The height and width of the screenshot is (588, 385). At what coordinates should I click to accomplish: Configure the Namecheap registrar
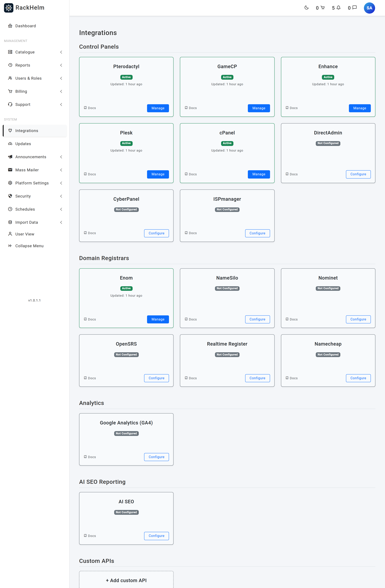(358, 378)
